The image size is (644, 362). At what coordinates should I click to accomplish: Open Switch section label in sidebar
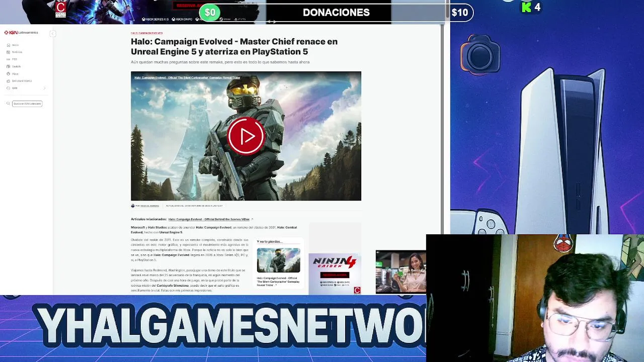[16, 66]
